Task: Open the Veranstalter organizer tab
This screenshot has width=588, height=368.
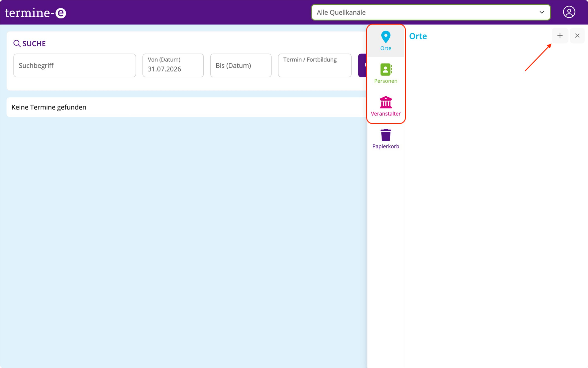Action: tap(386, 106)
